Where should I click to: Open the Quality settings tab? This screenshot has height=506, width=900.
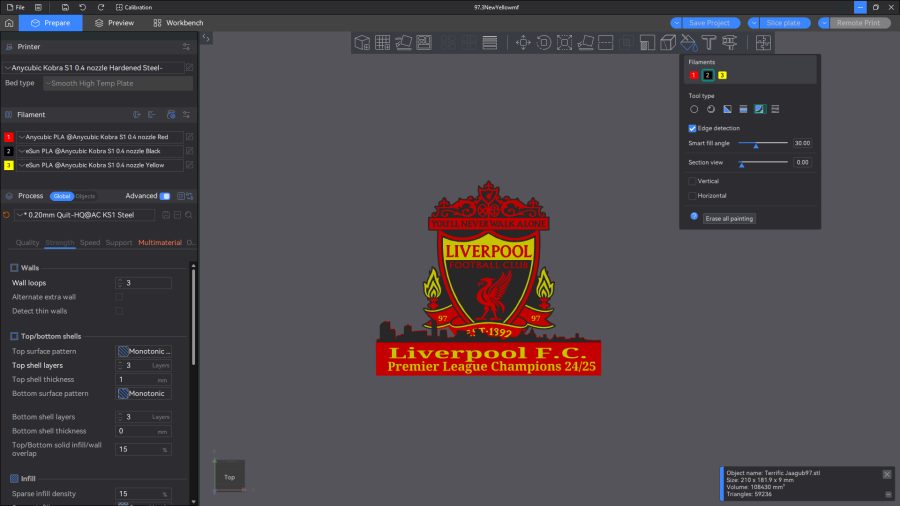[27, 243]
